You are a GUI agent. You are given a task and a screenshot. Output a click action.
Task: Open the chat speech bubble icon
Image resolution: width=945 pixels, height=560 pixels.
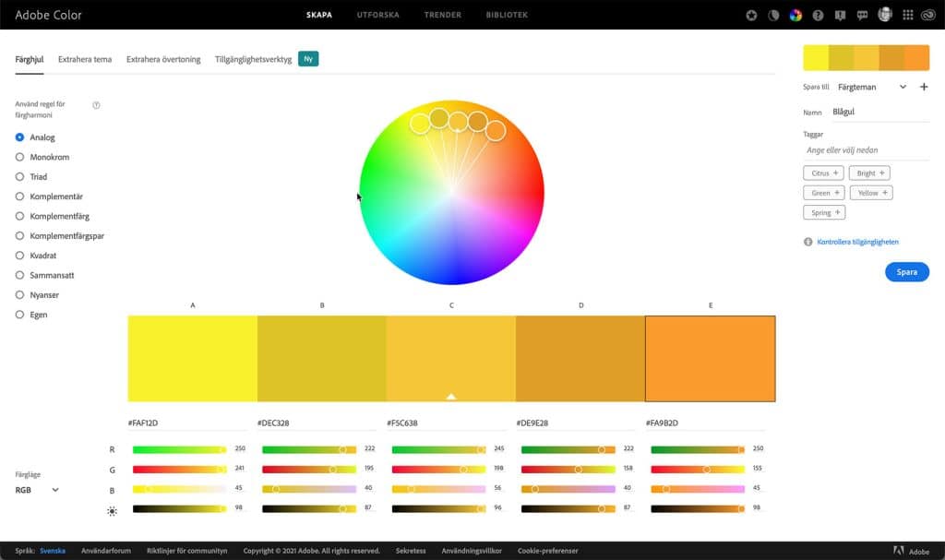[863, 15]
